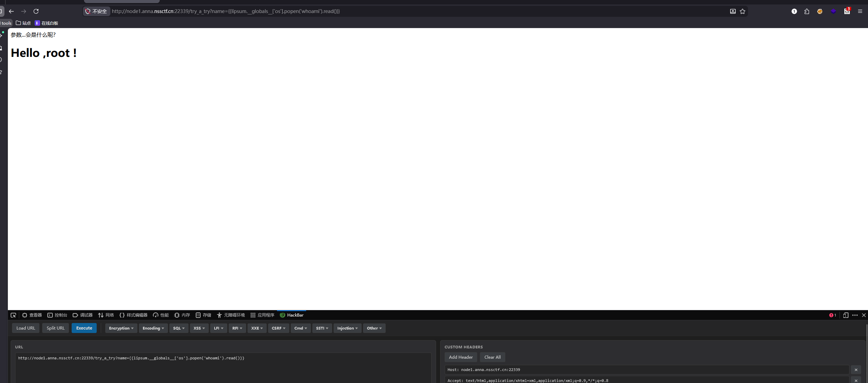This screenshot has width=868, height=383.
Task: Click the element picker icon in devtools
Action: click(13, 315)
